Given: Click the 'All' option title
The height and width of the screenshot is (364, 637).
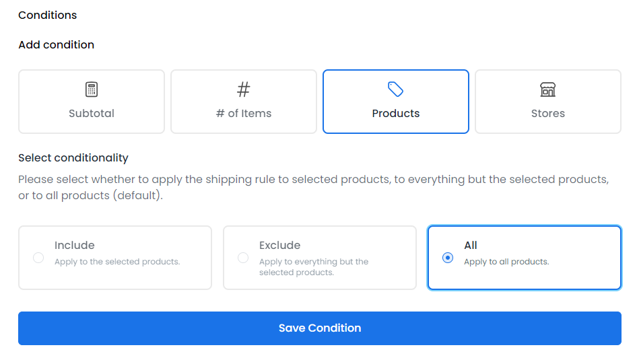Looking at the screenshot, I should point(471,246).
